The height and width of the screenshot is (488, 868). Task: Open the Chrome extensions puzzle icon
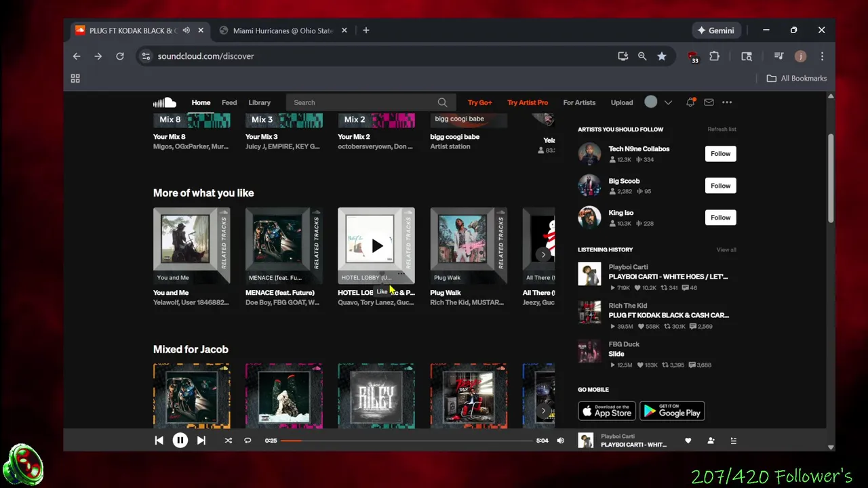[714, 56]
